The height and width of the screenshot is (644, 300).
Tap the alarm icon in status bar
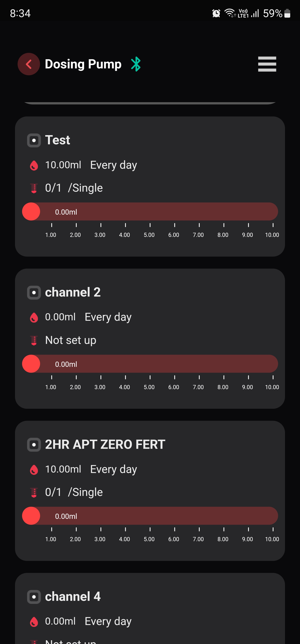pos(216,13)
